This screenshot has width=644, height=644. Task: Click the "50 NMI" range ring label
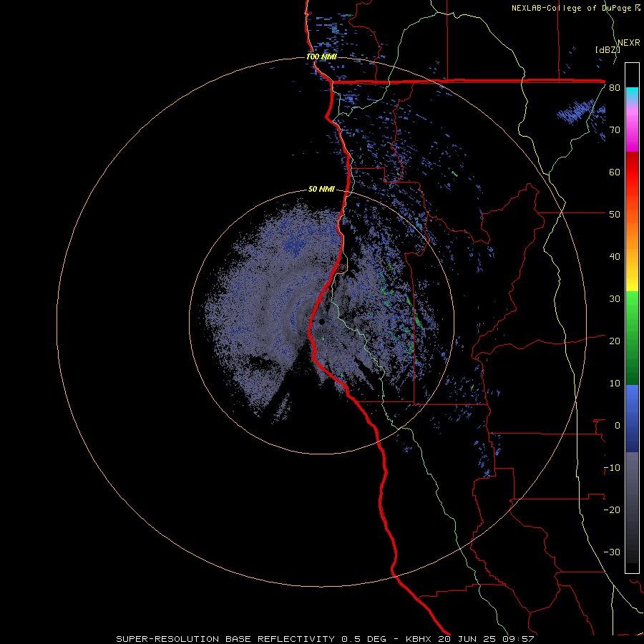tap(321, 190)
